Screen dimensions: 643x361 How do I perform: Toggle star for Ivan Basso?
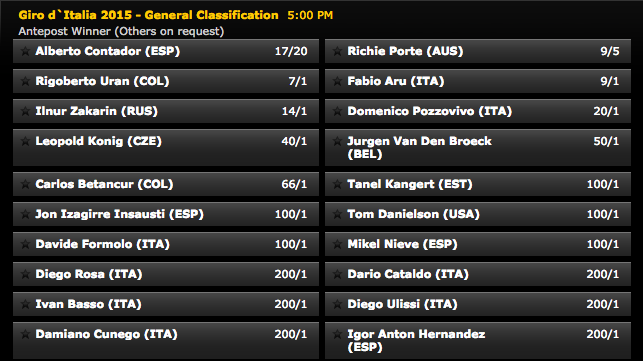tap(25, 304)
